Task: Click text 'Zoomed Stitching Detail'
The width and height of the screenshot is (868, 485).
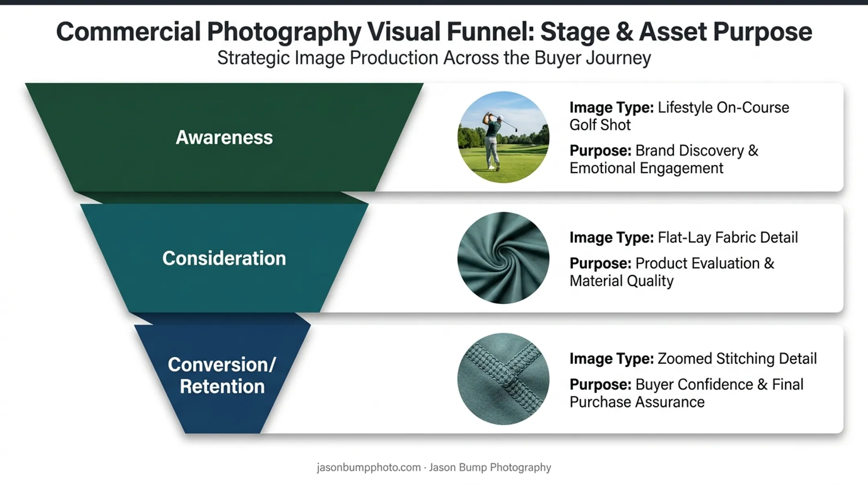Action: tap(737, 358)
